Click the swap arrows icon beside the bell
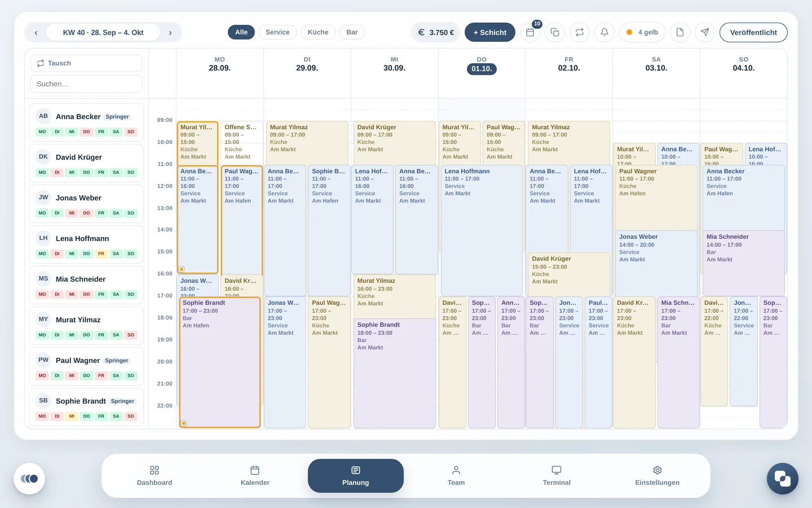 tap(580, 32)
